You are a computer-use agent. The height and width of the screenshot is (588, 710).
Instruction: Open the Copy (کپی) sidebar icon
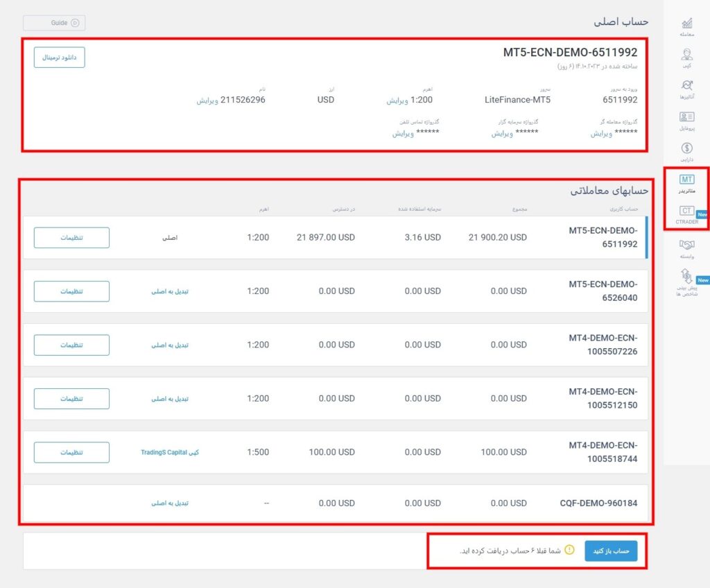(x=686, y=55)
